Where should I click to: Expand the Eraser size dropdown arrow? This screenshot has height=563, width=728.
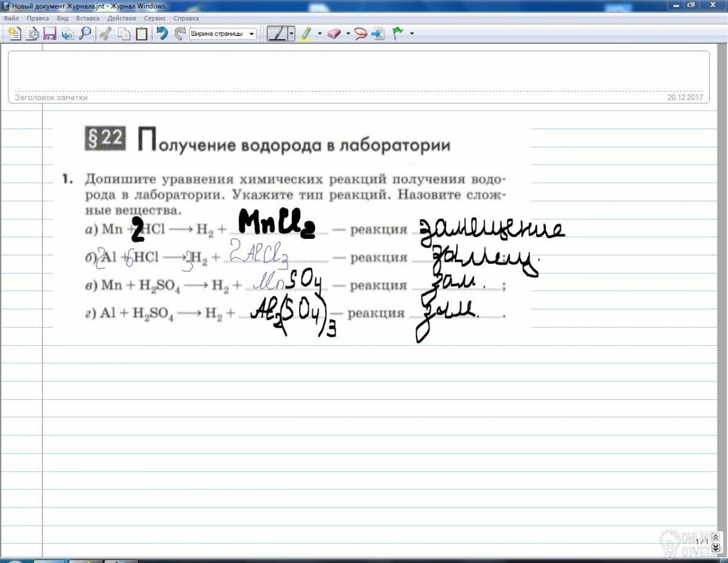(348, 33)
